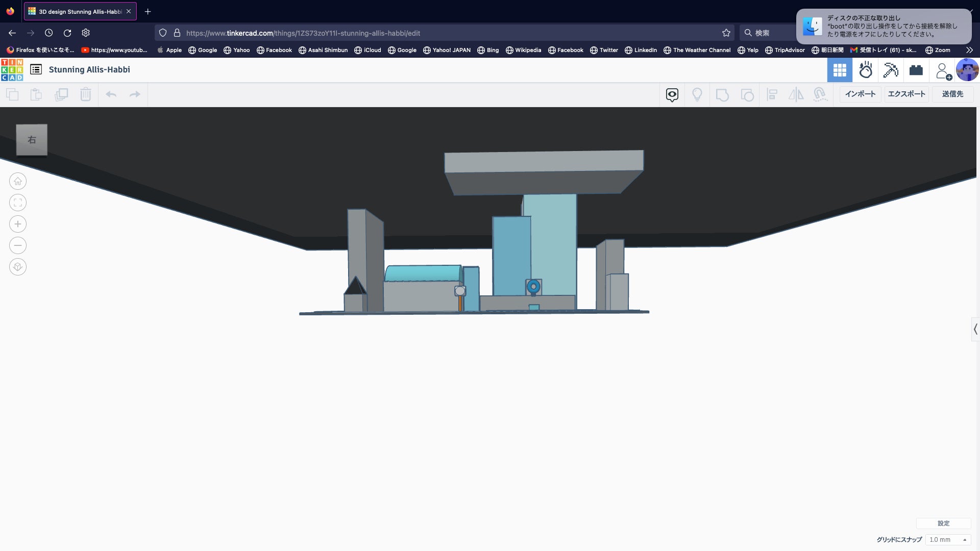Click the 右 view cube face
The width and height of the screenshot is (980, 551).
pyautogui.click(x=32, y=140)
